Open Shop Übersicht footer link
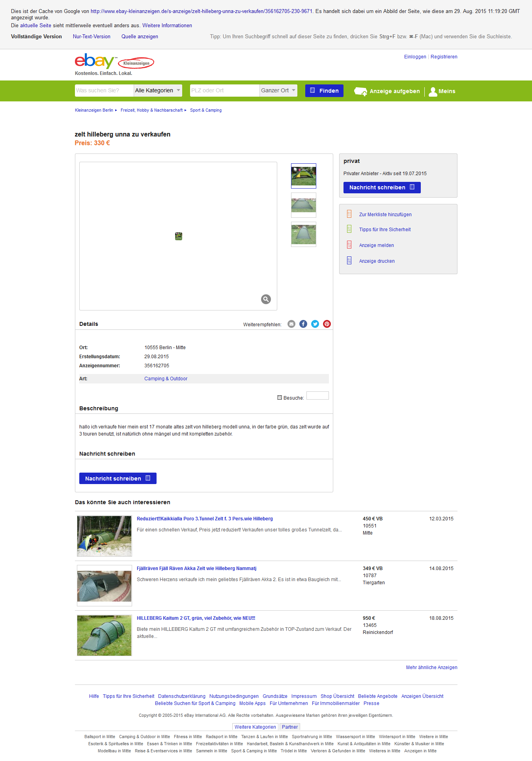532x761 pixels. click(x=338, y=696)
